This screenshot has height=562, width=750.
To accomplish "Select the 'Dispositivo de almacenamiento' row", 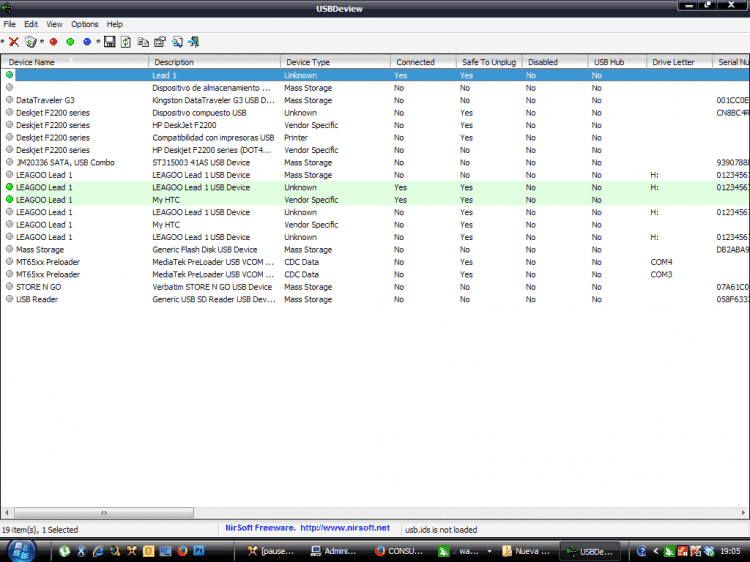I will point(375,88).
